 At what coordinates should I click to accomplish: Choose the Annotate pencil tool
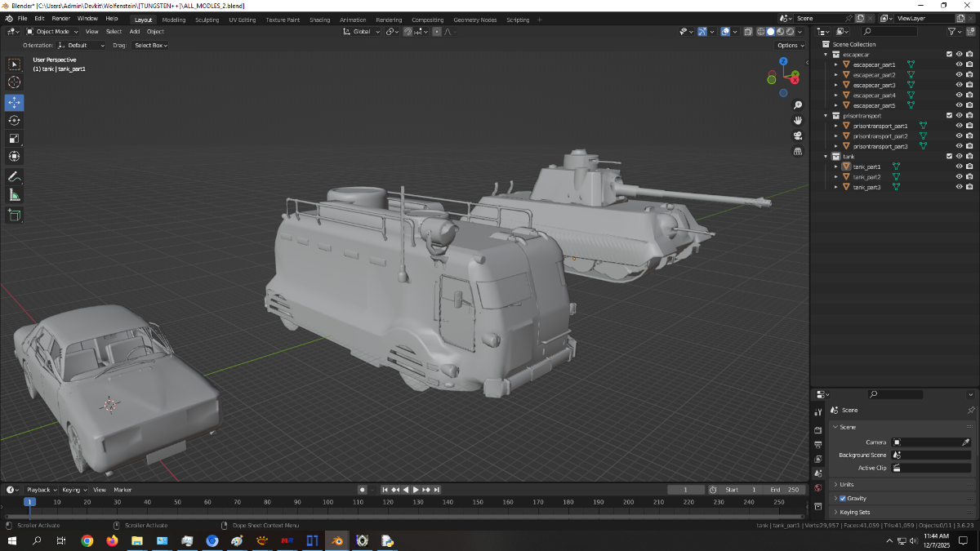point(14,176)
